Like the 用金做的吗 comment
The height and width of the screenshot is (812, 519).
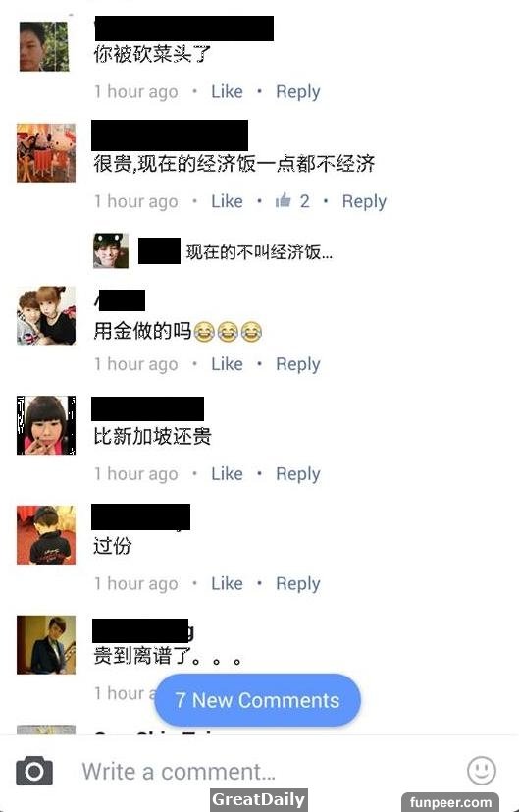227,364
